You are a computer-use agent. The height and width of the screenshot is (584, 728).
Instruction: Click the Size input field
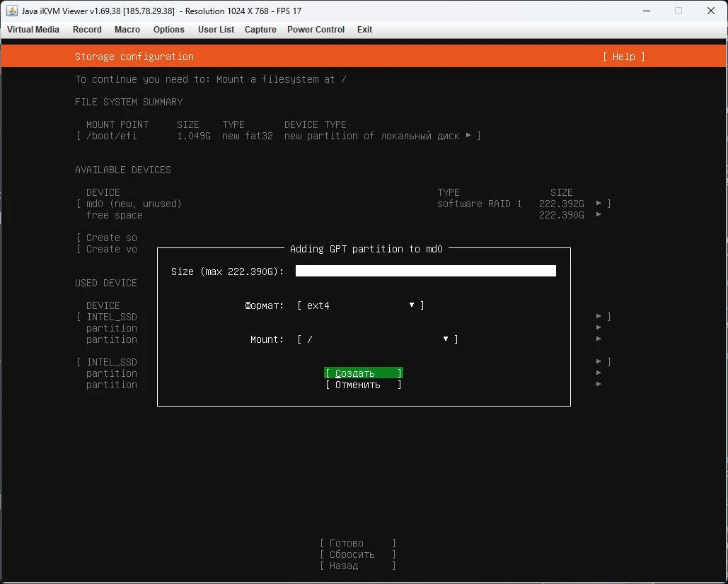(x=425, y=271)
